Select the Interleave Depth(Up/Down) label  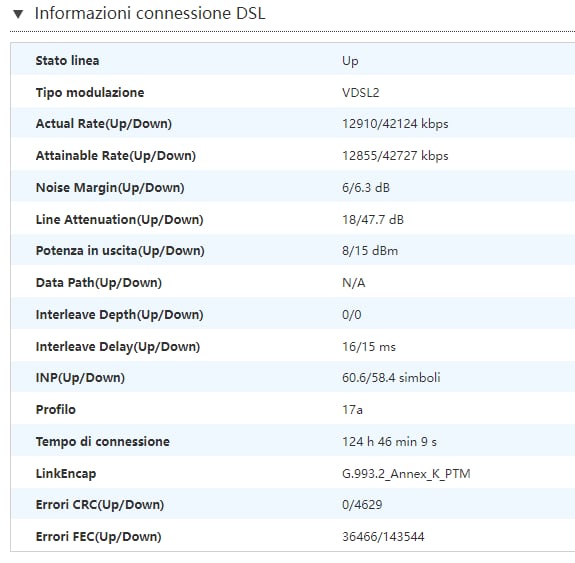click(x=119, y=315)
